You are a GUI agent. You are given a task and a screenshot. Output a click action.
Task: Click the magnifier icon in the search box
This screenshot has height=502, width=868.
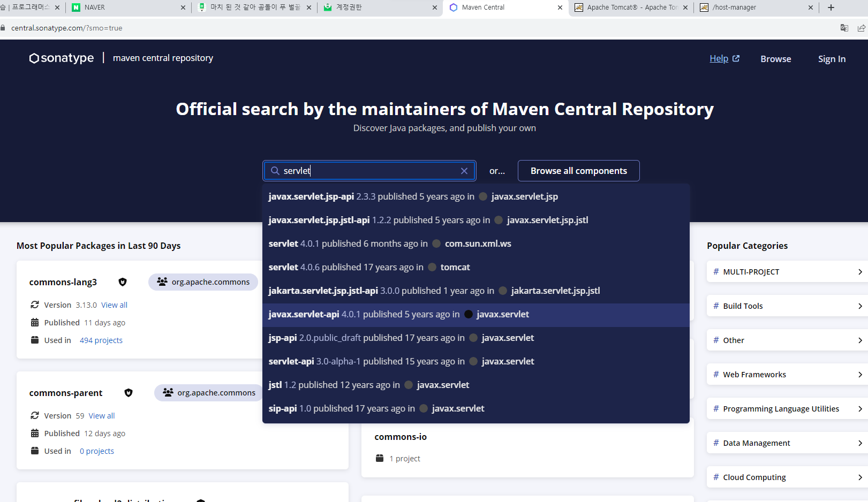(275, 171)
